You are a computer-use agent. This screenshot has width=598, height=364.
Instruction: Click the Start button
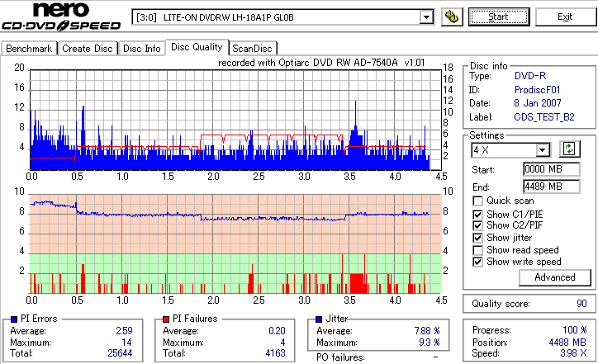tap(499, 17)
